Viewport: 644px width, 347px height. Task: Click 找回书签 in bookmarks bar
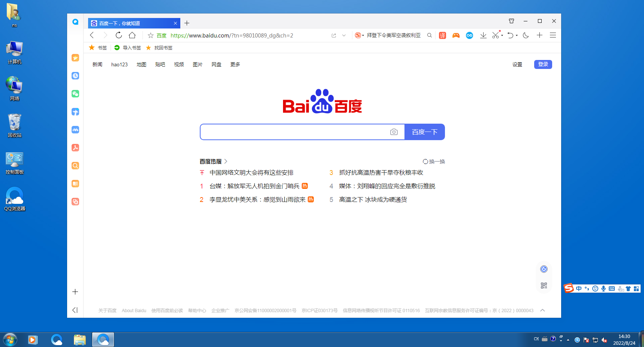pos(159,48)
